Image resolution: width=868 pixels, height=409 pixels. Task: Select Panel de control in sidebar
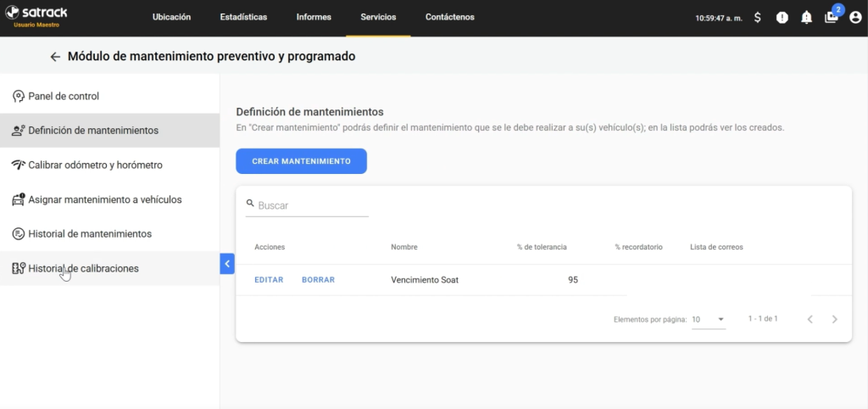[x=109, y=97]
